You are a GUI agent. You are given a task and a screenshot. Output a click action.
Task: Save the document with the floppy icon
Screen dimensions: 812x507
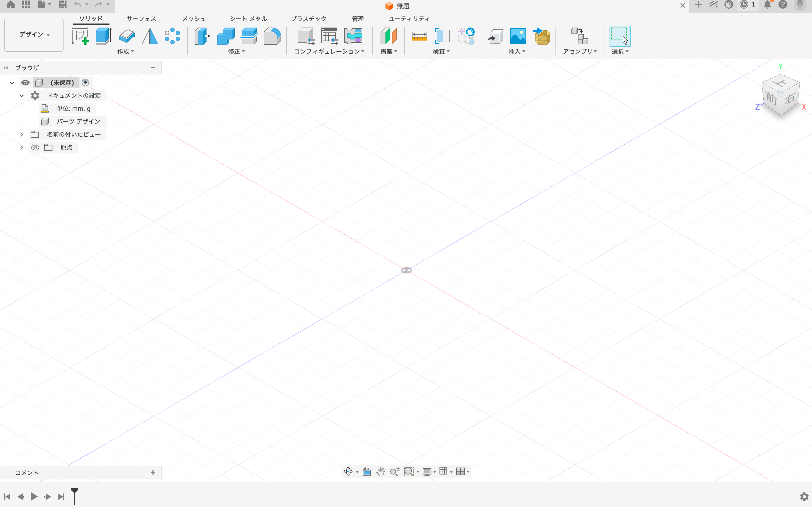[62, 4]
